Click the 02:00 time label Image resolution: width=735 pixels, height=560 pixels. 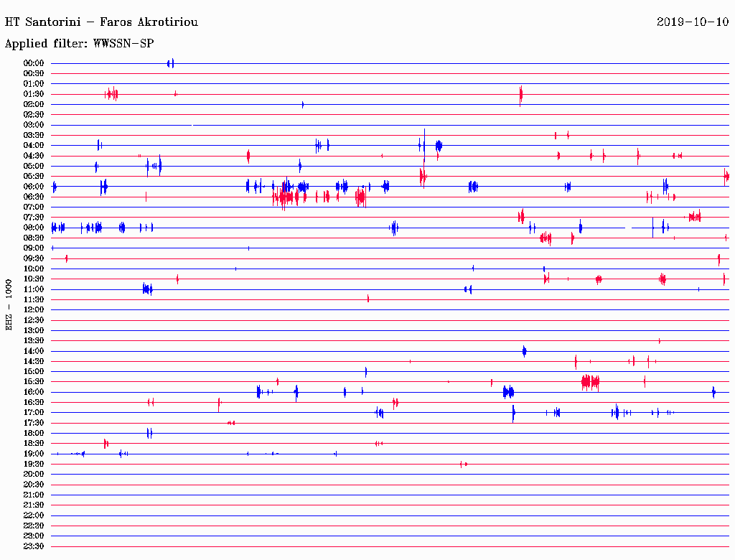pos(34,104)
